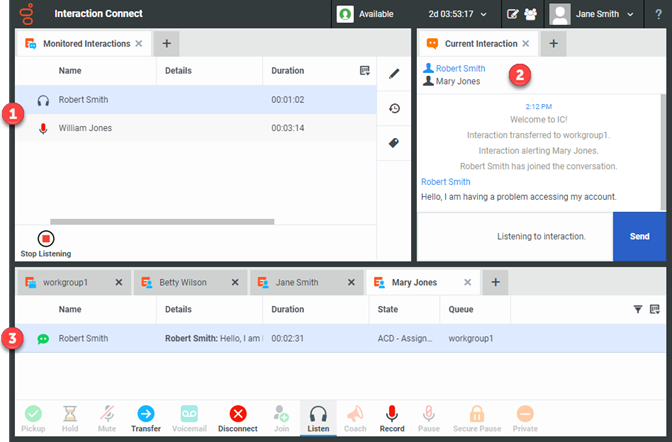Click the Send button
This screenshot has width=672, height=442.
point(639,236)
